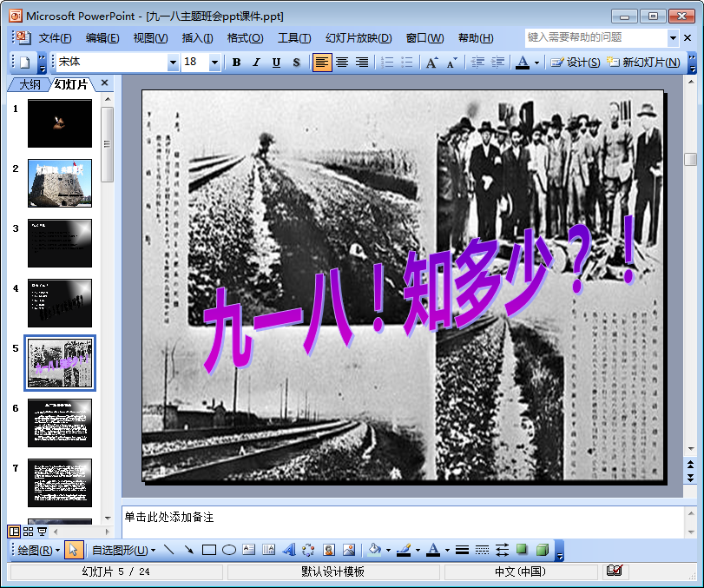Open the 文件(F) menu

(x=55, y=38)
